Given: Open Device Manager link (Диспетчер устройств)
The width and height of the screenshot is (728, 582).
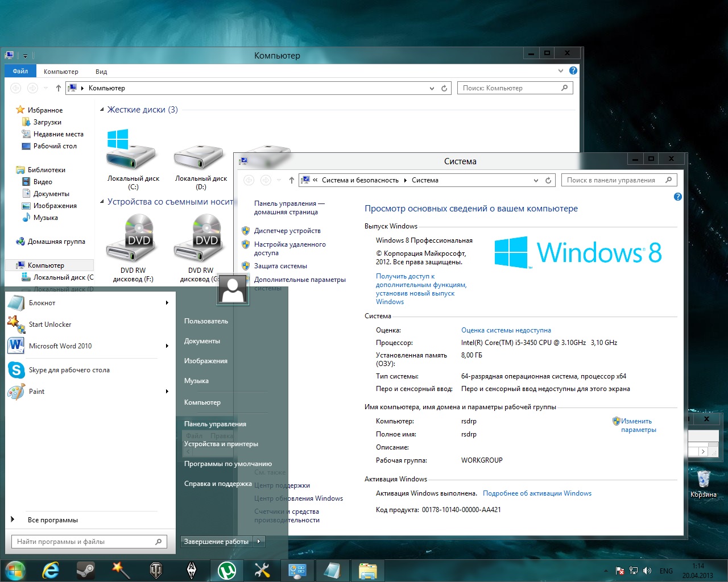Looking at the screenshot, I should [x=287, y=231].
